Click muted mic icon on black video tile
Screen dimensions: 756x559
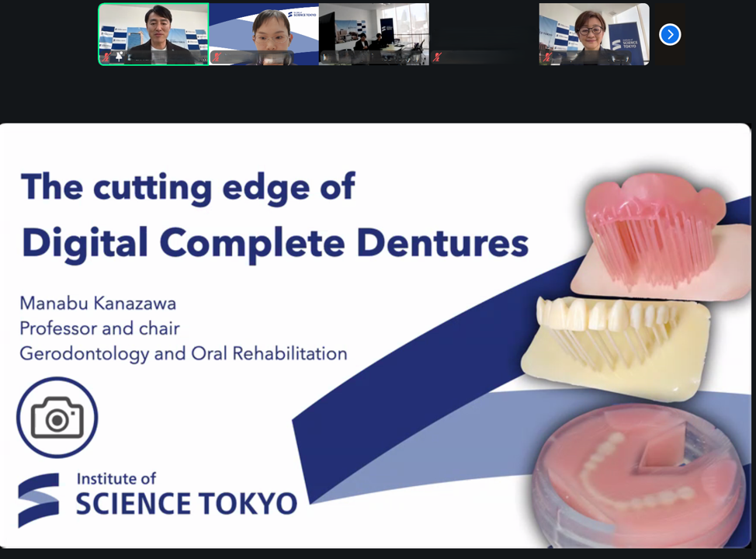(437, 57)
